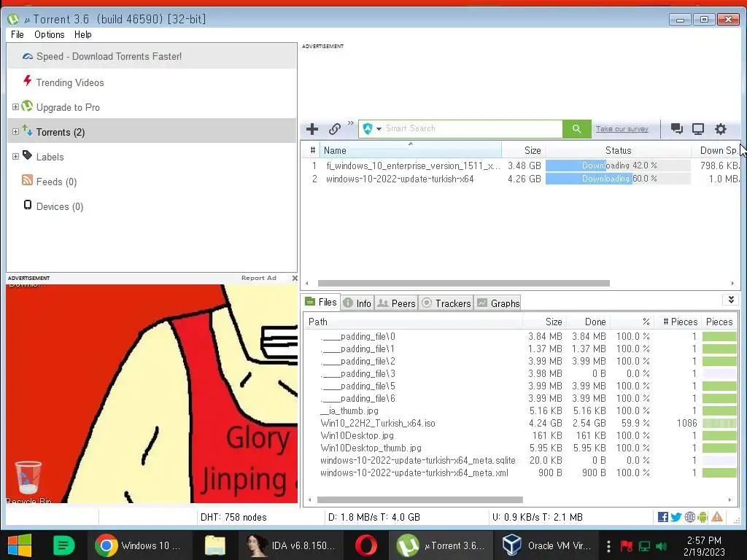This screenshot has height=560, width=747.
Task: Click the files list horizontal scrollbar
Action: point(419,500)
